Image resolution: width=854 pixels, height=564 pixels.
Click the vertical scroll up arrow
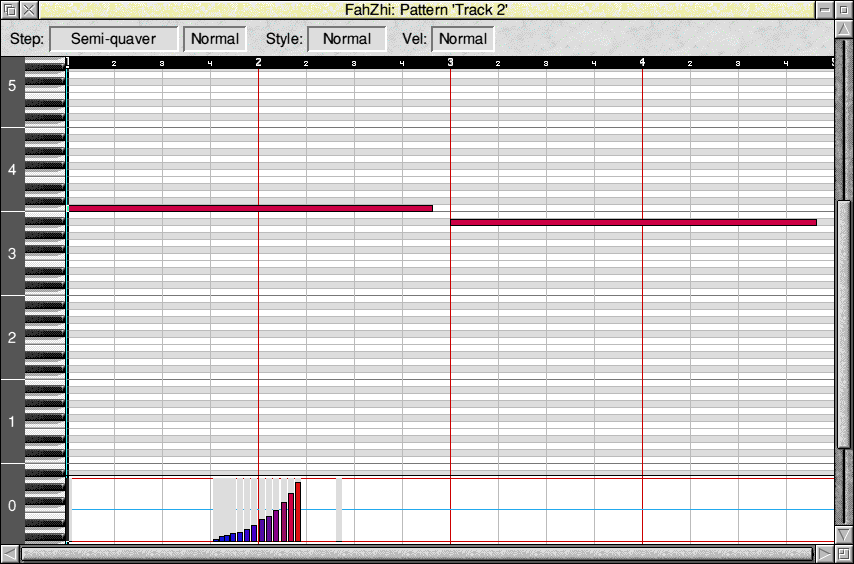click(844, 31)
